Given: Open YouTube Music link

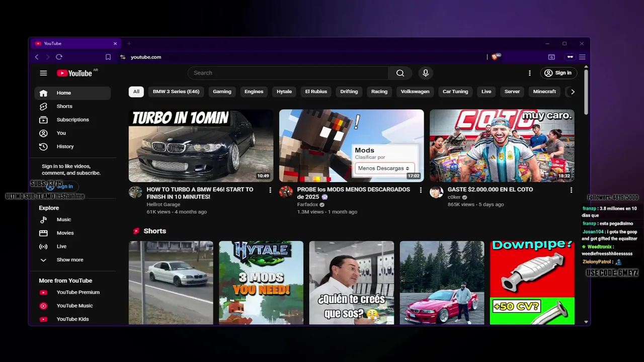Looking at the screenshot, I should 72,306.
